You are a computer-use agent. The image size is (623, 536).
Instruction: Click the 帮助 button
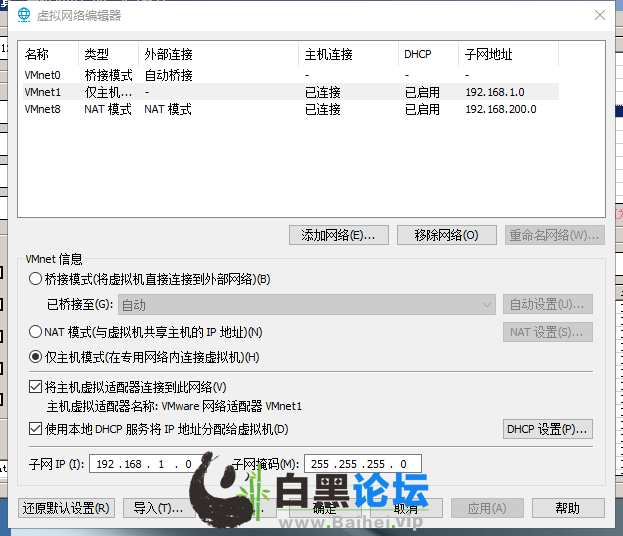pos(567,508)
